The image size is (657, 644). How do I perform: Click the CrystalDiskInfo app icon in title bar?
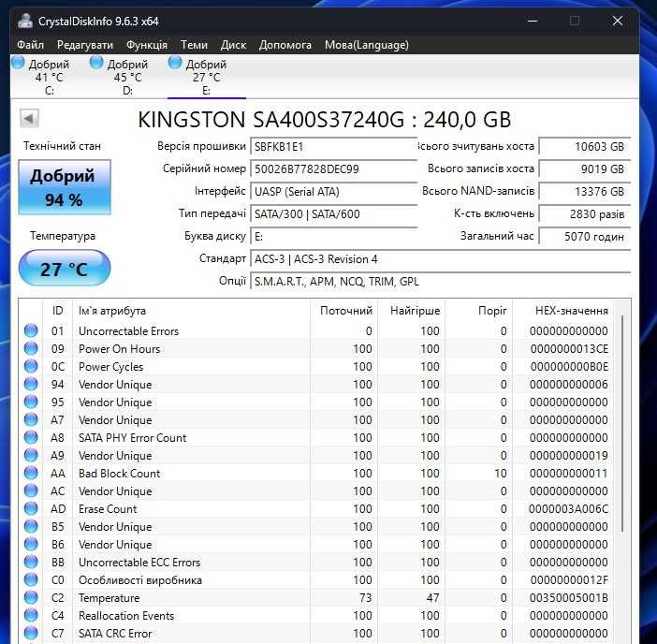tap(25, 21)
